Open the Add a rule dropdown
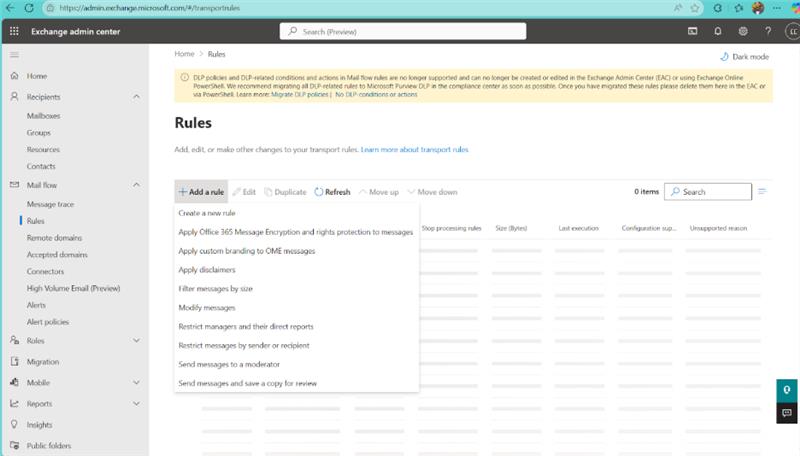The image size is (800, 456). 201,192
